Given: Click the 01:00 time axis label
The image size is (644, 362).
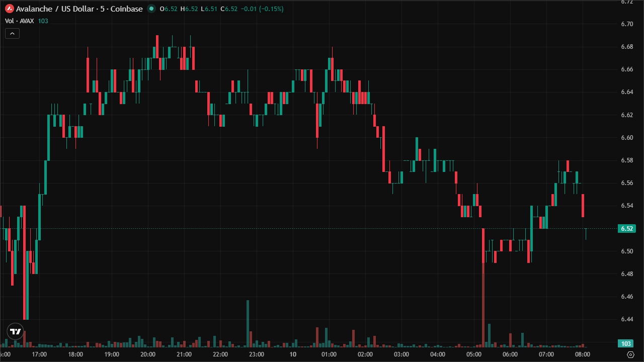Looking at the screenshot, I should [329, 354].
